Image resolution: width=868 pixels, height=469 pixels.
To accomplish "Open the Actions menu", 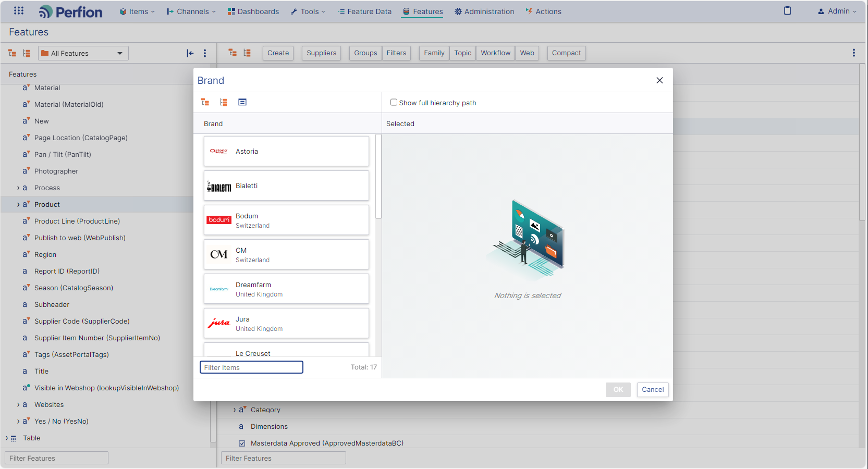I will pyautogui.click(x=543, y=11).
